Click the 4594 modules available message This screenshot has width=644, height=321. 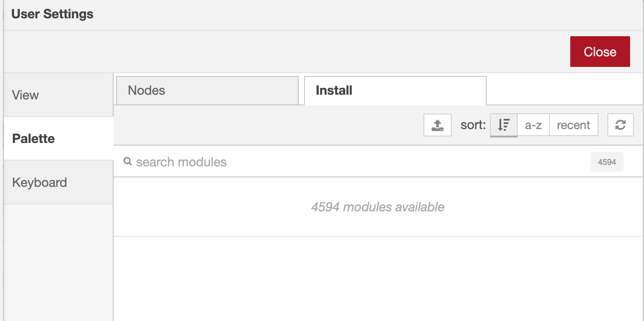click(377, 207)
